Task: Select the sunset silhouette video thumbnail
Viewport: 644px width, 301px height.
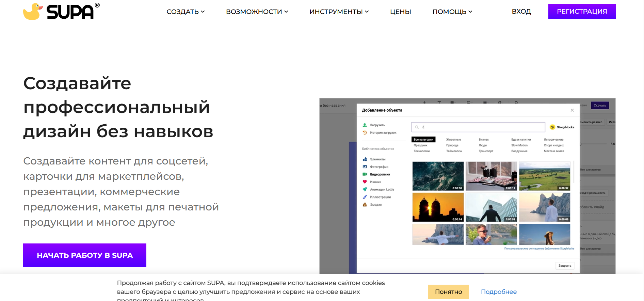Action: [438, 207]
